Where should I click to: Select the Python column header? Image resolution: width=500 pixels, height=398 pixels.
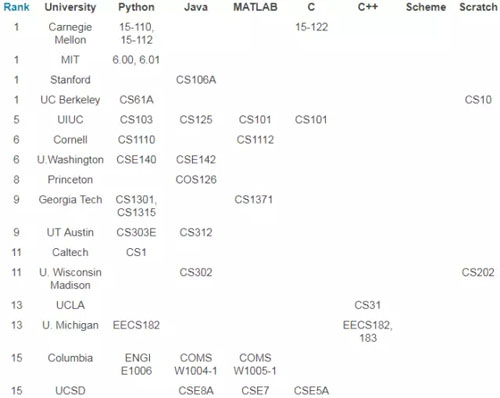[x=136, y=7]
